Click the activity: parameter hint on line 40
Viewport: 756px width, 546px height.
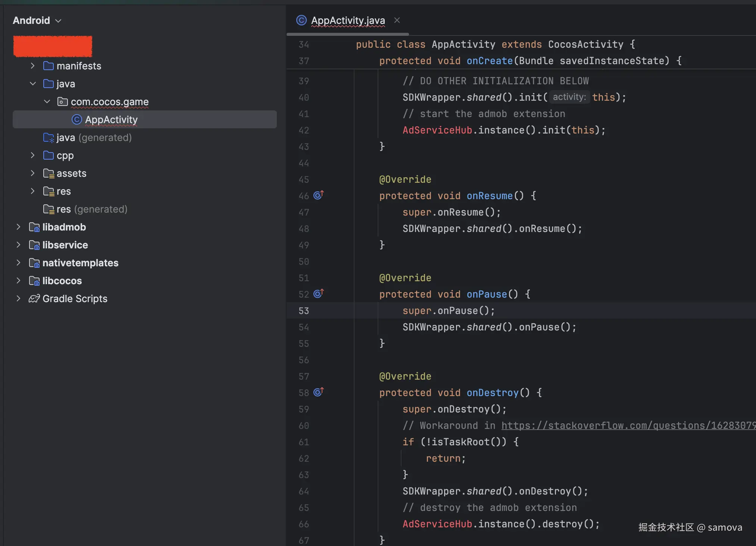coord(569,97)
